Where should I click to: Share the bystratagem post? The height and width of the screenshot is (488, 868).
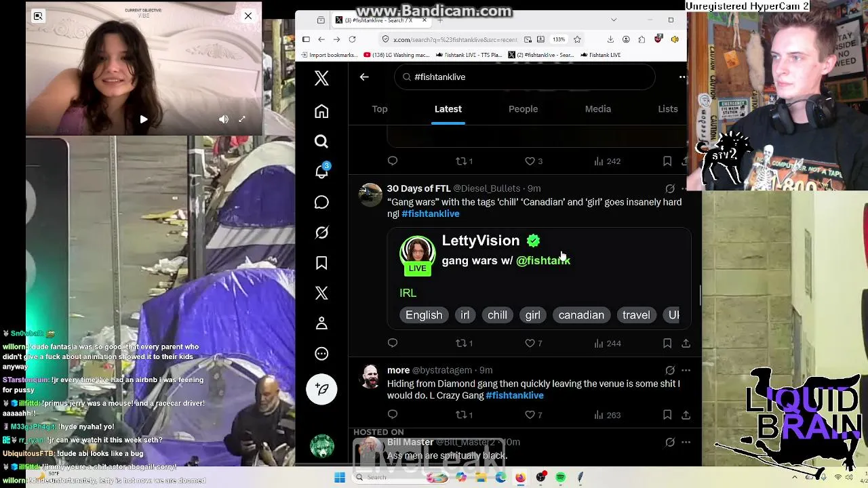686,415
